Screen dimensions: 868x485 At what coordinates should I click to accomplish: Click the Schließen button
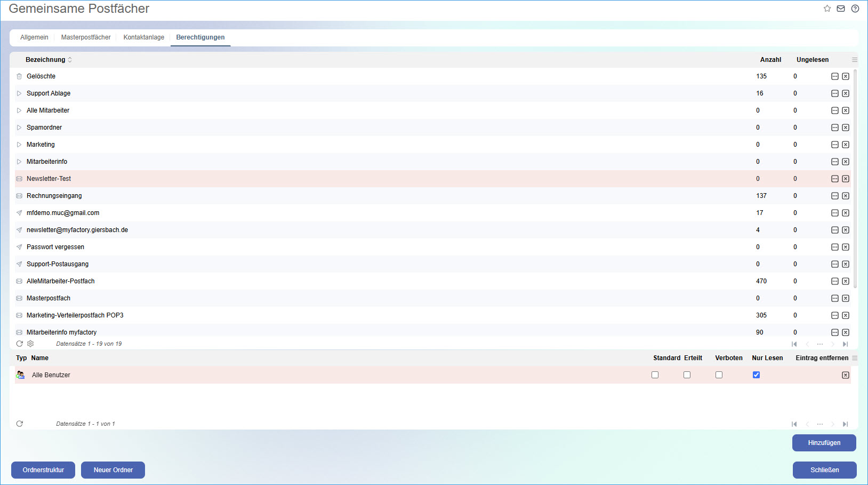pos(825,470)
